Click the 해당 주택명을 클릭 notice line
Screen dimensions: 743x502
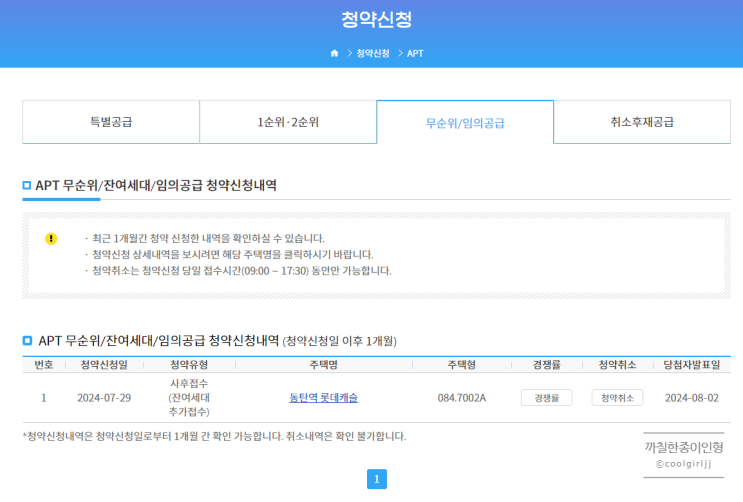click(x=233, y=255)
